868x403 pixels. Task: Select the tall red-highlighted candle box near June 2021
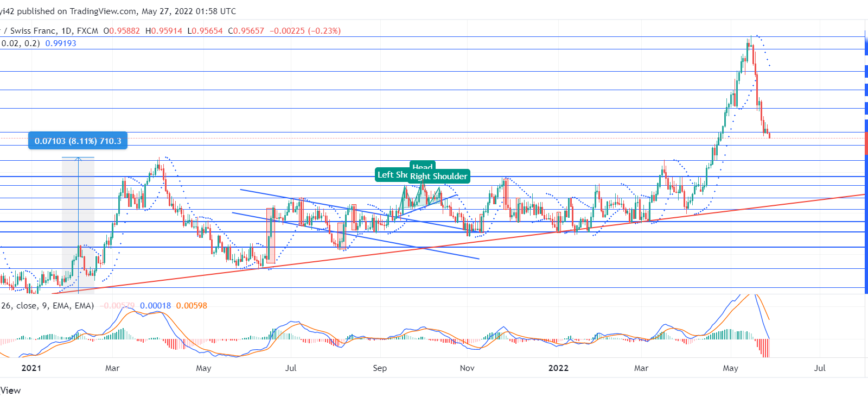[270, 236]
